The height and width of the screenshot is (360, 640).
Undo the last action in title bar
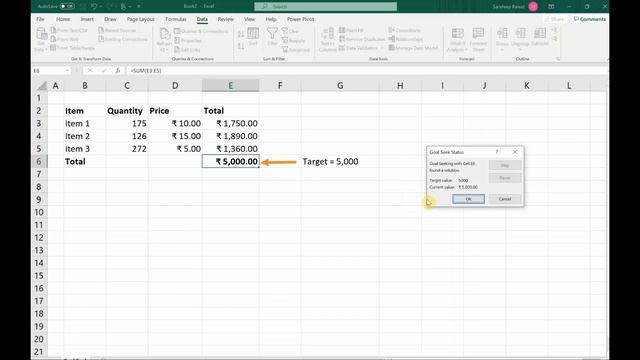(94, 7)
